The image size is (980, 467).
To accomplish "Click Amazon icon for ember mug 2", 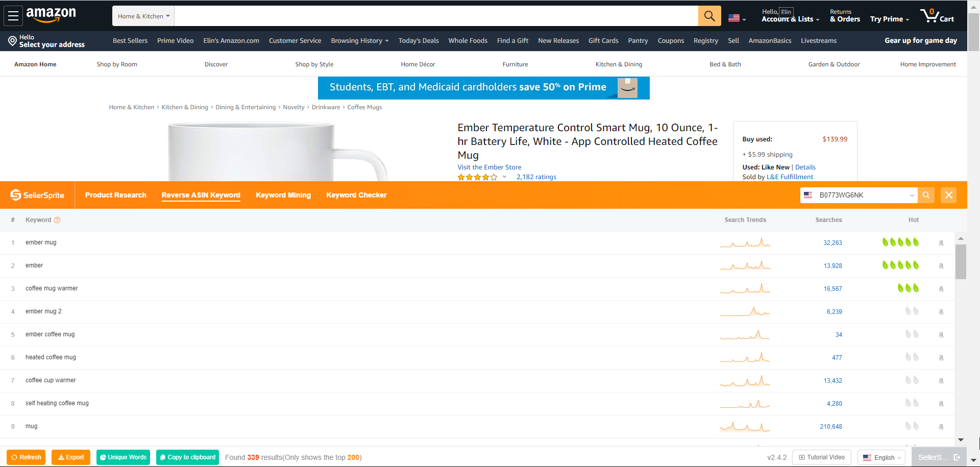I will pyautogui.click(x=941, y=312).
